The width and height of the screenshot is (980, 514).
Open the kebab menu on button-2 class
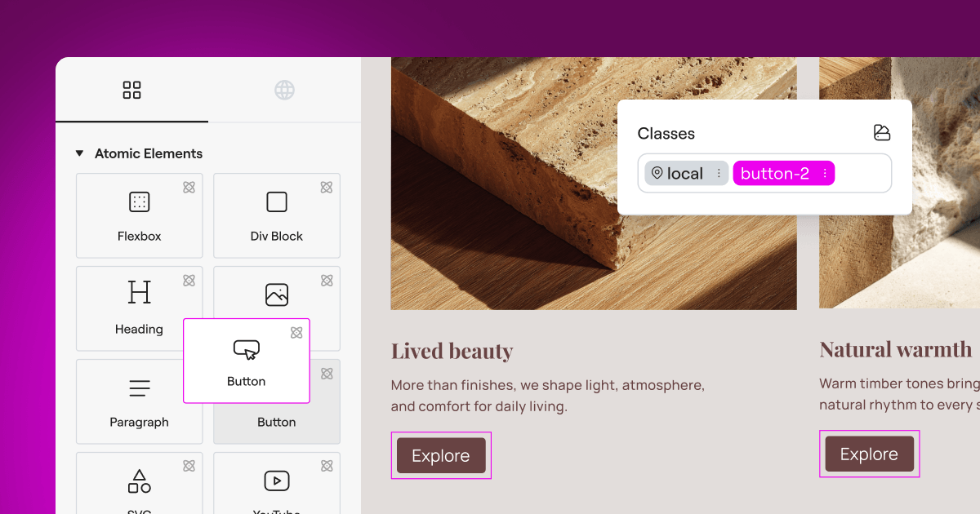tap(825, 173)
